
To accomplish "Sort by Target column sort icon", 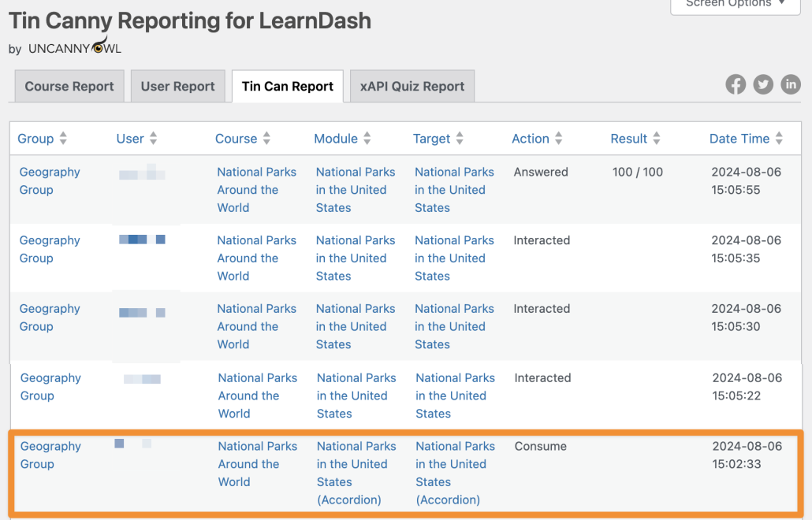I will (x=460, y=139).
